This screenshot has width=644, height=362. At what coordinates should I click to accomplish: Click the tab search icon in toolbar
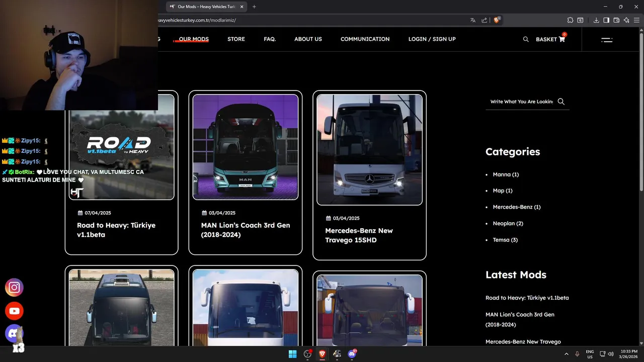click(x=580, y=20)
